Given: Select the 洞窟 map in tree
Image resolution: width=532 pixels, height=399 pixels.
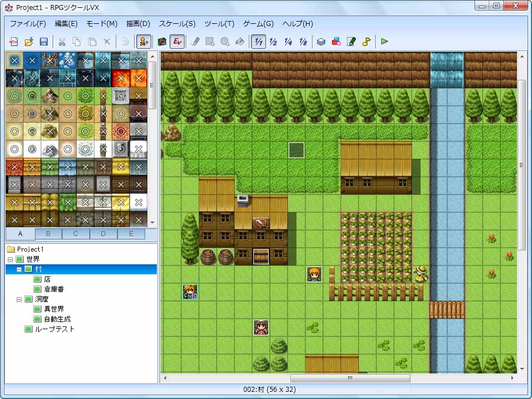Looking at the screenshot, I should (x=37, y=299).
